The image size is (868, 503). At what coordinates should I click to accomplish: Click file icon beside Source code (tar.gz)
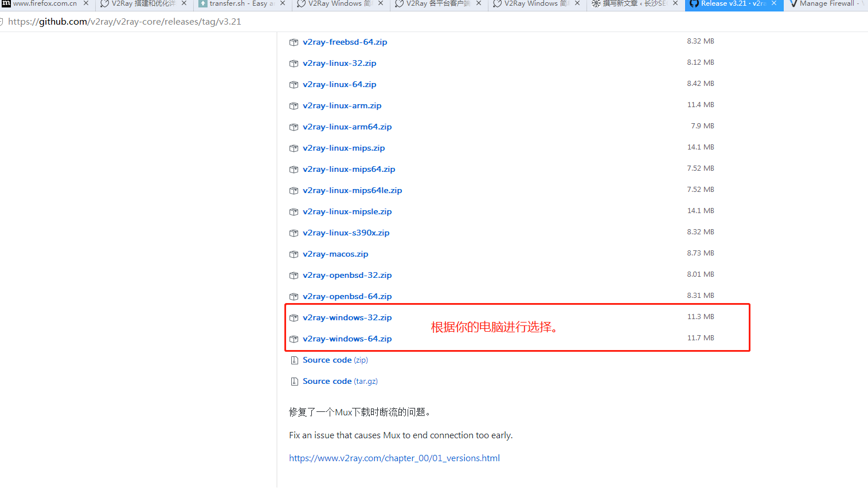click(294, 382)
